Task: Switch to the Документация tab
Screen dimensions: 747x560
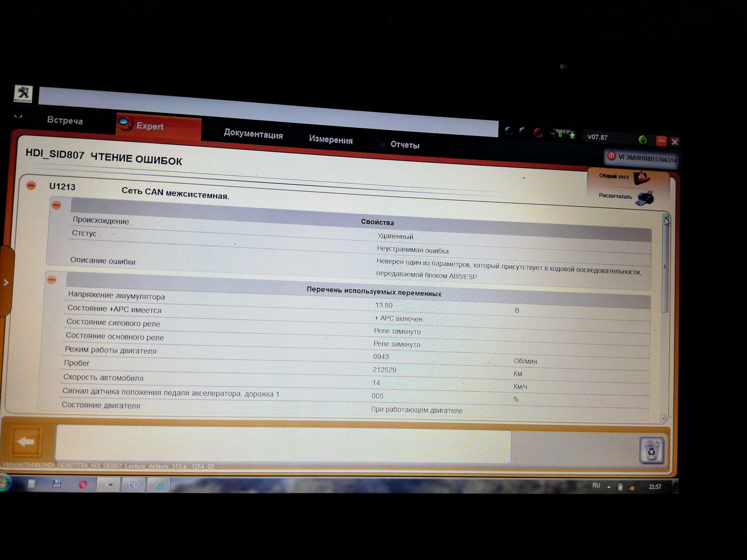Action: [253, 134]
